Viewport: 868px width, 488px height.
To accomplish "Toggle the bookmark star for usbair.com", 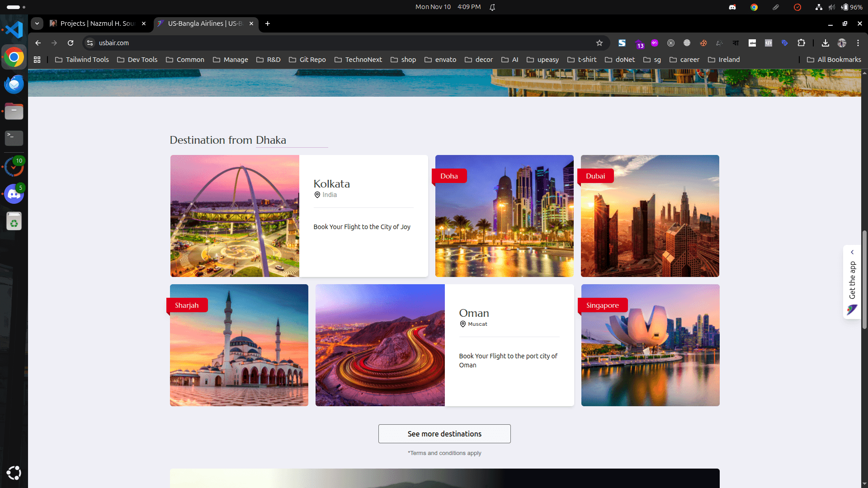I will (x=599, y=43).
